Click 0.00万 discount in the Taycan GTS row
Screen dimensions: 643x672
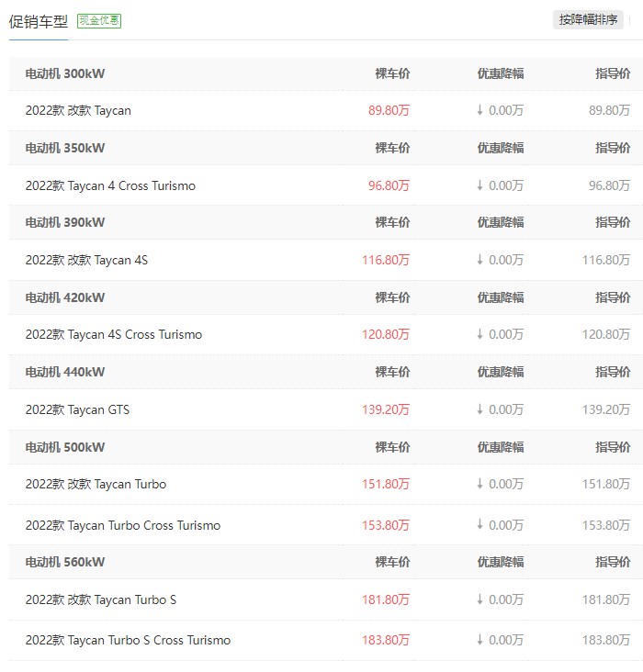coord(506,409)
